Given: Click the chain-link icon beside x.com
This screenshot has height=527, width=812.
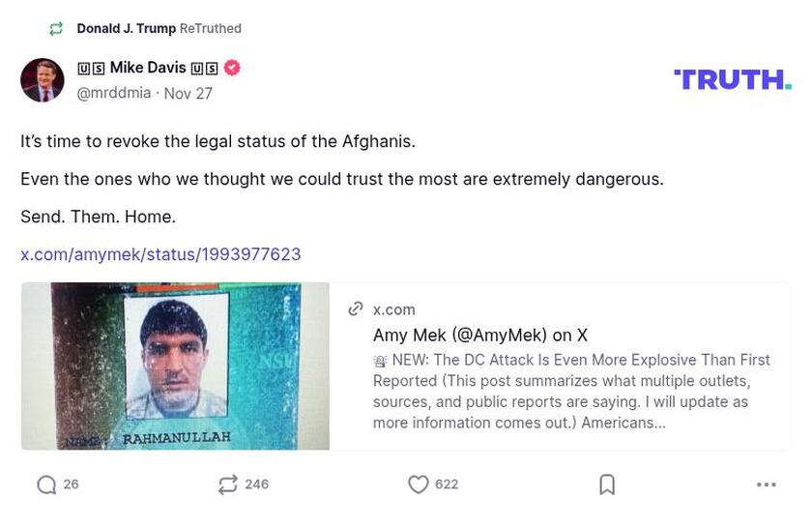Looking at the screenshot, I should pos(356,309).
